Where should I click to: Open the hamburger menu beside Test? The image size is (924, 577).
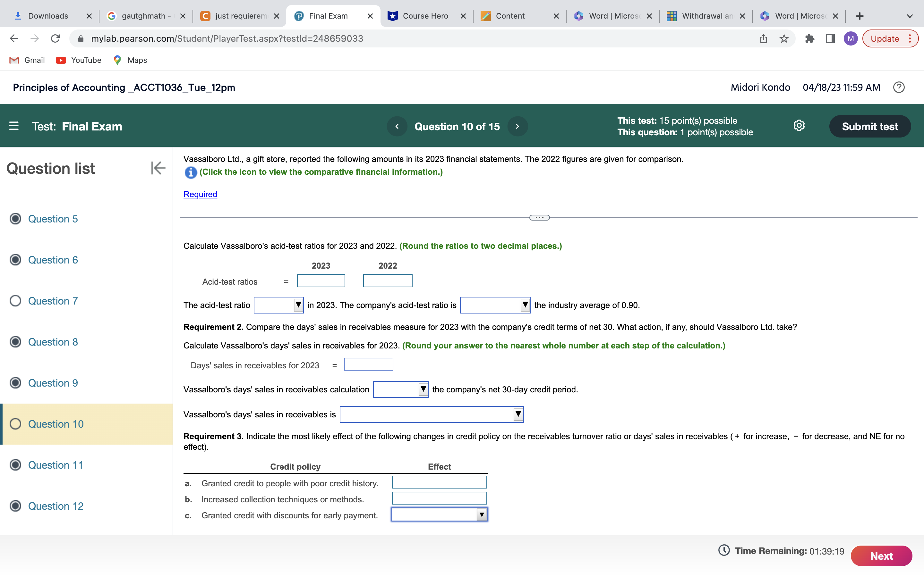tap(14, 126)
